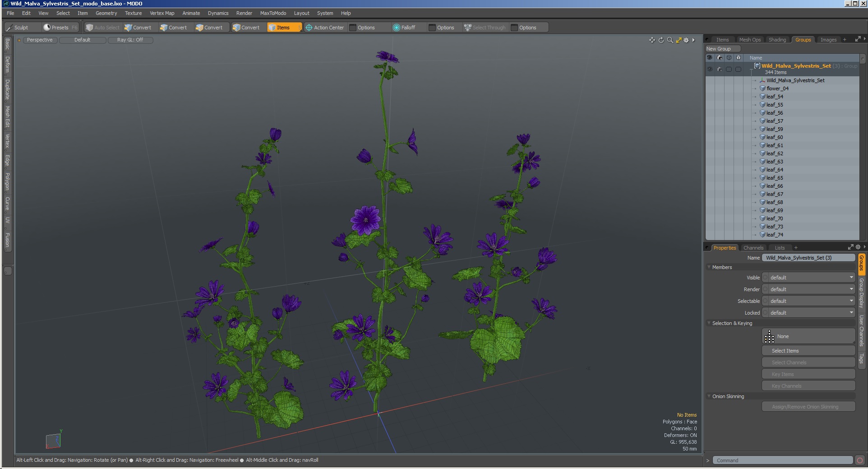Open the Render dropdown set to default
Image resolution: width=868 pixels, height=469 pixels.
point(812,289)
